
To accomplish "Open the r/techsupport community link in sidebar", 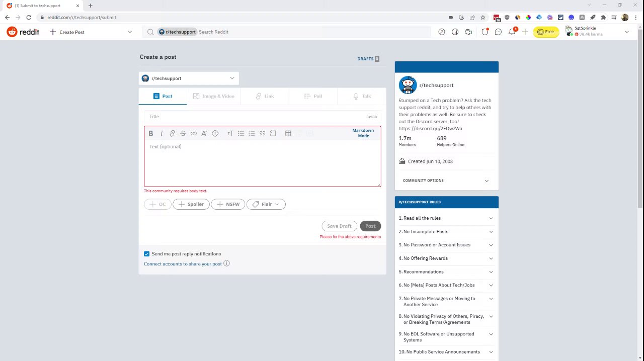I will tap(436, 85).
